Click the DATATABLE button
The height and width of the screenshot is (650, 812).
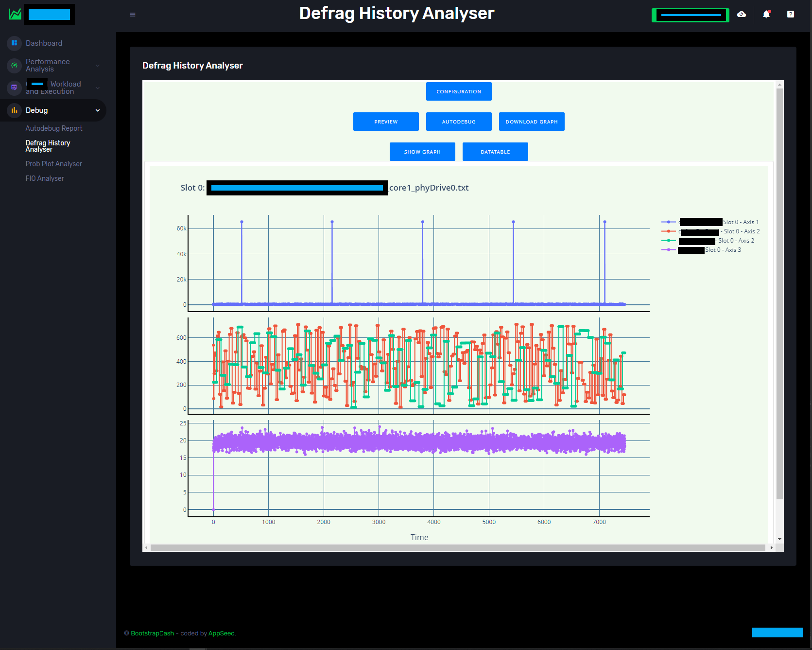pyautogui.click(x=495, y=152)
